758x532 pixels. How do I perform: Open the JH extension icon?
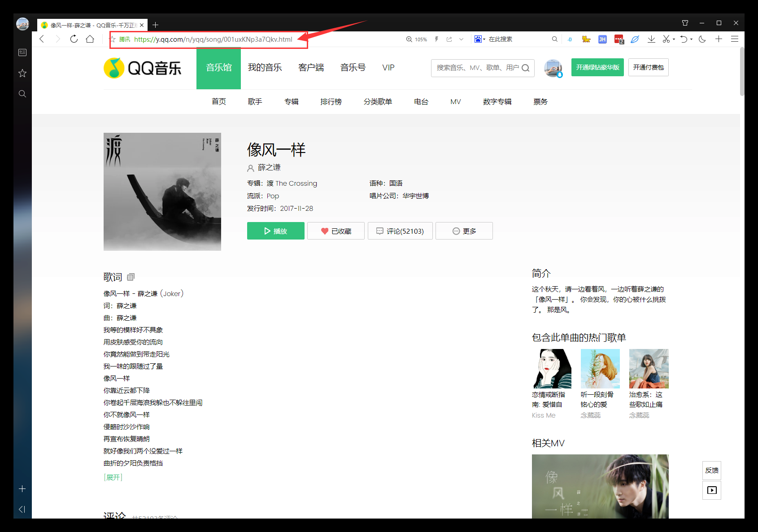602,39
